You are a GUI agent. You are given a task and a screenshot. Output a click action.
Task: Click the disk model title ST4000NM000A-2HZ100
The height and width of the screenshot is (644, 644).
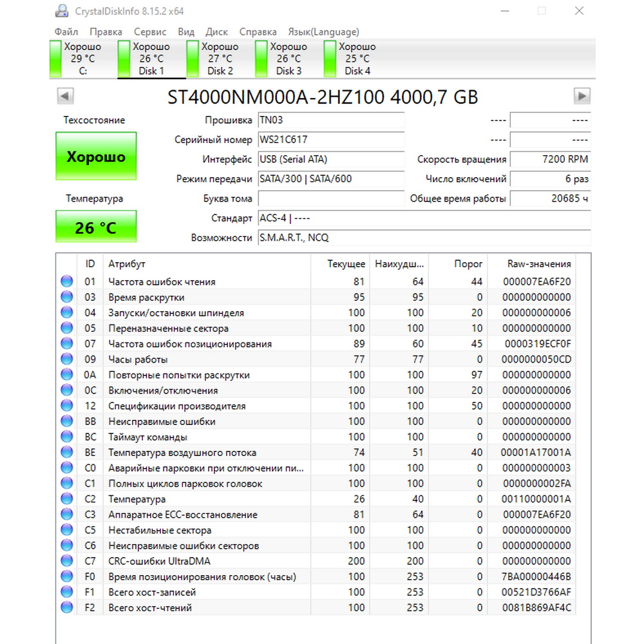point(276,97)
